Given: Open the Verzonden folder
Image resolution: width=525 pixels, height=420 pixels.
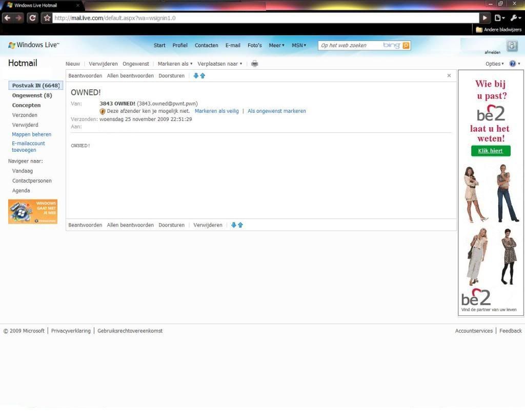Looking at the screenshot, I should coord(25,115).
